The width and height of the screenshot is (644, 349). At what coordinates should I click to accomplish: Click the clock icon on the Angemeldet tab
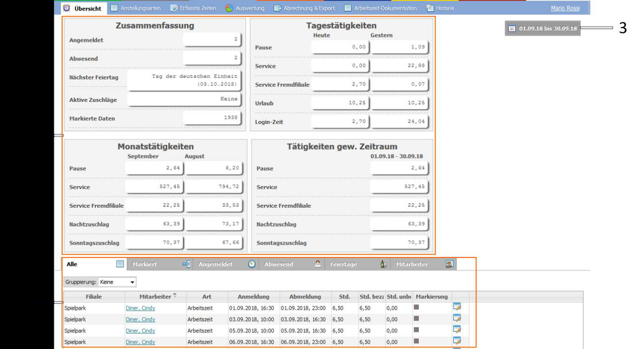[252, 264]
